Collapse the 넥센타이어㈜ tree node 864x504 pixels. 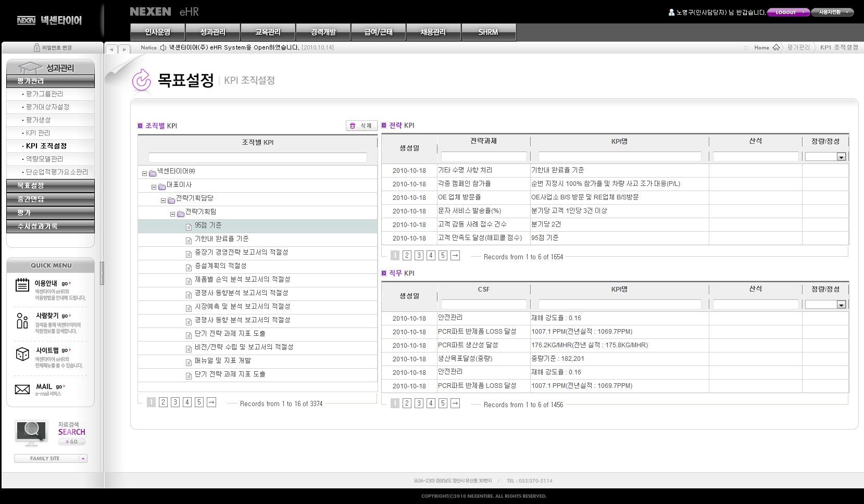click(x=144, y=174)
